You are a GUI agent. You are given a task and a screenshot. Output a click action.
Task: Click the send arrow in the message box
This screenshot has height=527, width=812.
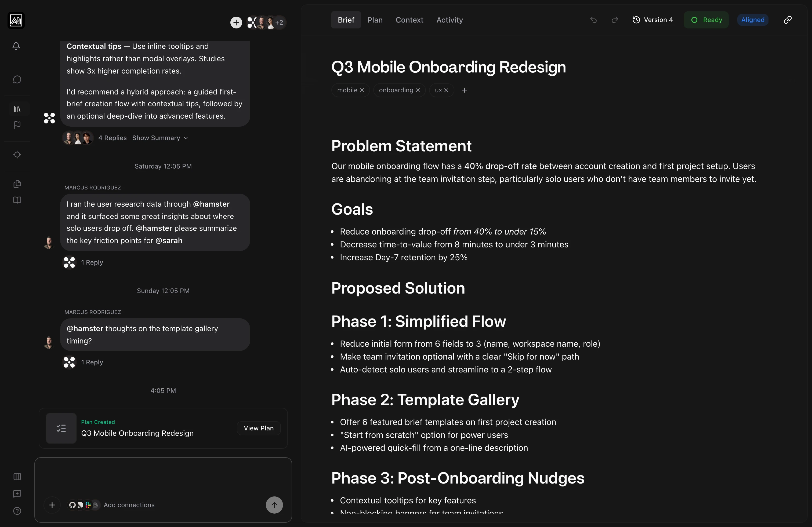pyautogui.click(x=274, y=505)
